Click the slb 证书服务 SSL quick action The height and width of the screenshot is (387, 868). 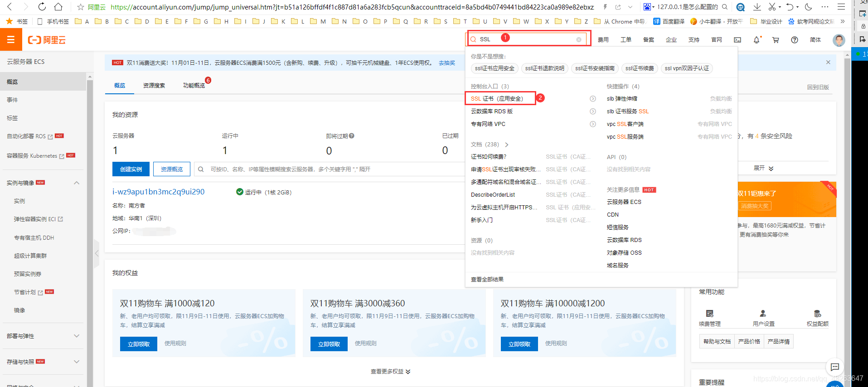click(628, 111)
